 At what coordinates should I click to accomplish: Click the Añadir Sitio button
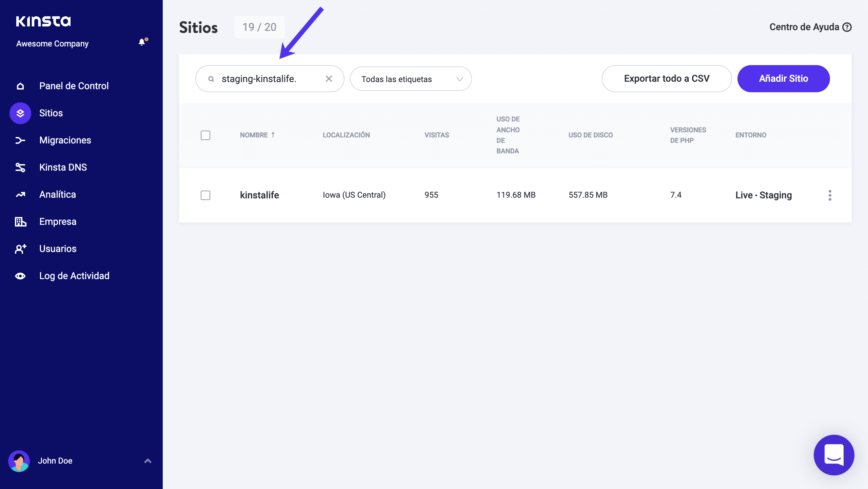(x=783, y=79)
